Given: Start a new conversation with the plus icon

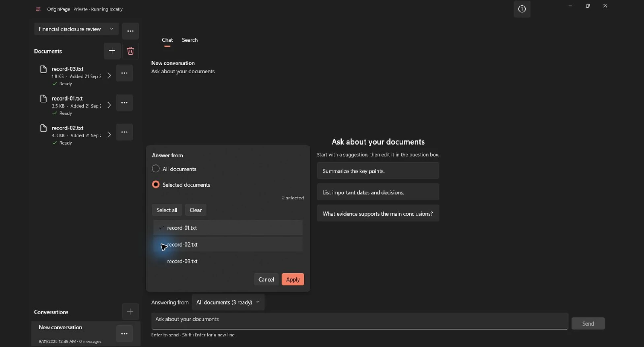Looking at the screenshot, I should [130, 312].
